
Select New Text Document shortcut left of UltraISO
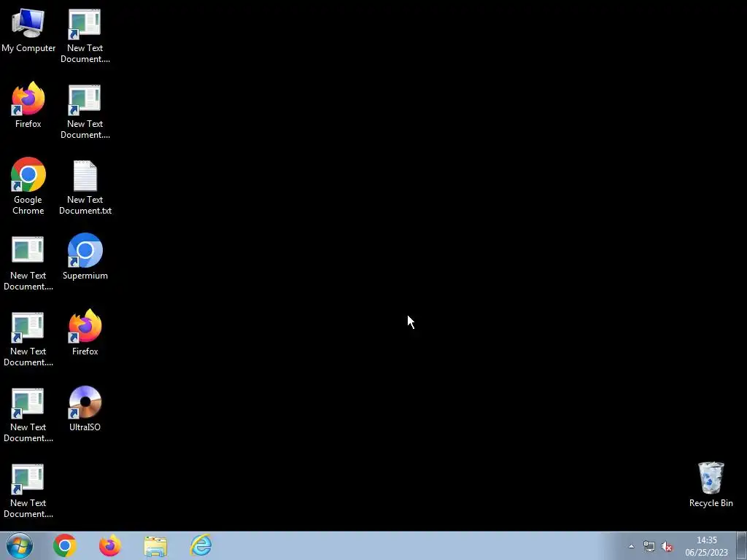(x=28, y=415)
